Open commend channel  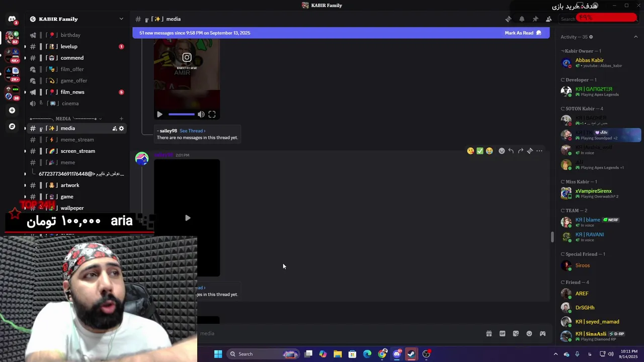[x=76, y=58]
